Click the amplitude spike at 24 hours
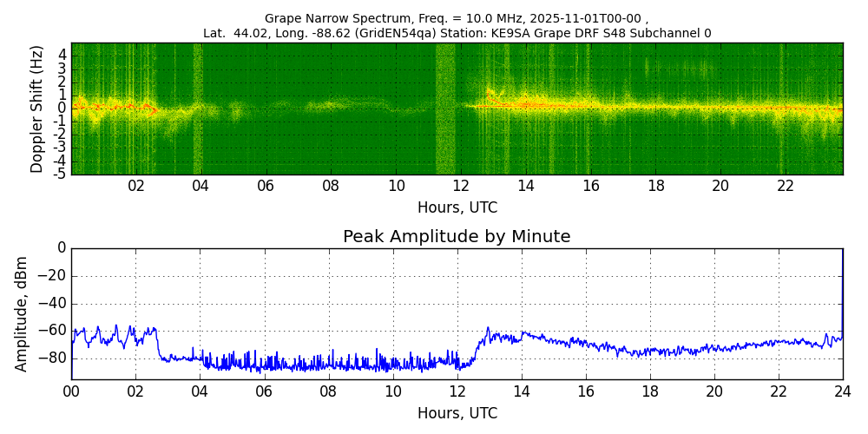 pyautogui.click(x=842, y=286)
